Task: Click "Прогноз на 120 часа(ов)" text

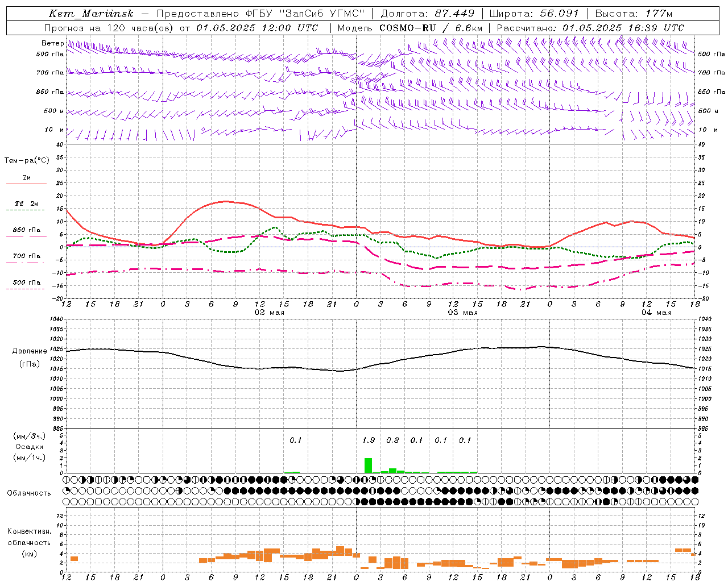Action: pyautogui.click(x=109, y=28)
